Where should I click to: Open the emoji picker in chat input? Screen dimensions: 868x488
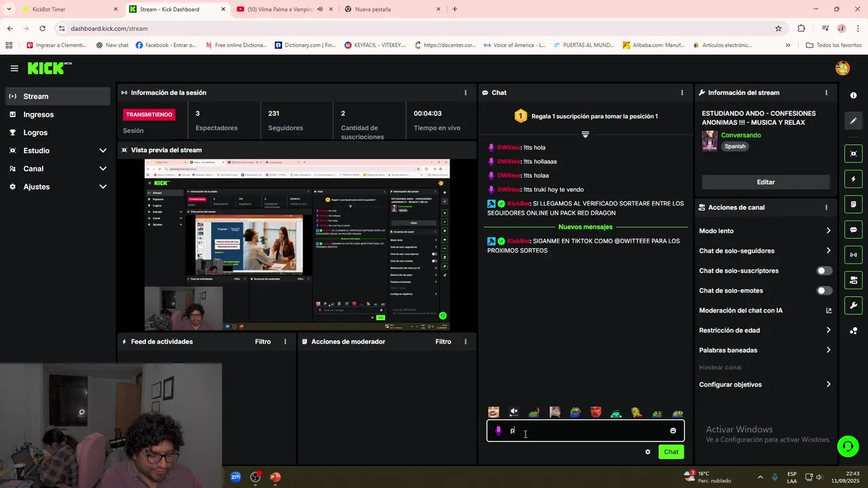pos(673,430)
